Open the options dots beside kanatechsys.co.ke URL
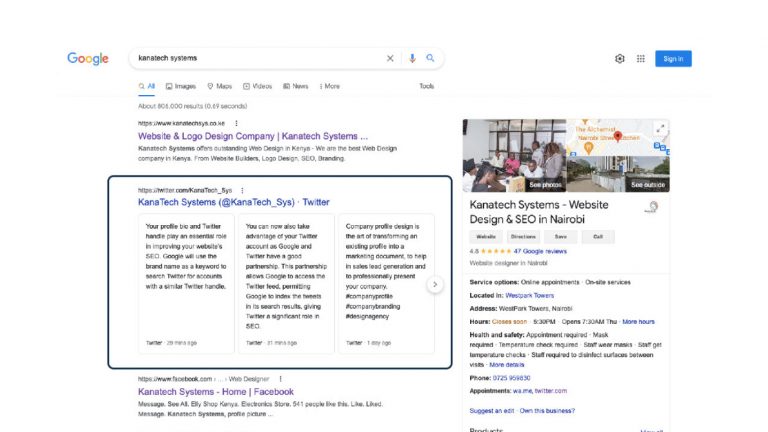768x432 pixels. coord(236,123)
